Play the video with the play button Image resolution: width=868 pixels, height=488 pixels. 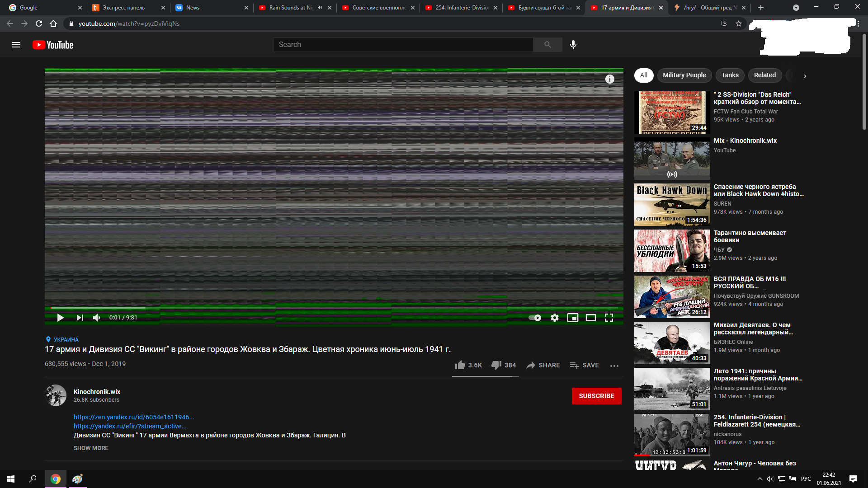coord(60,318)
